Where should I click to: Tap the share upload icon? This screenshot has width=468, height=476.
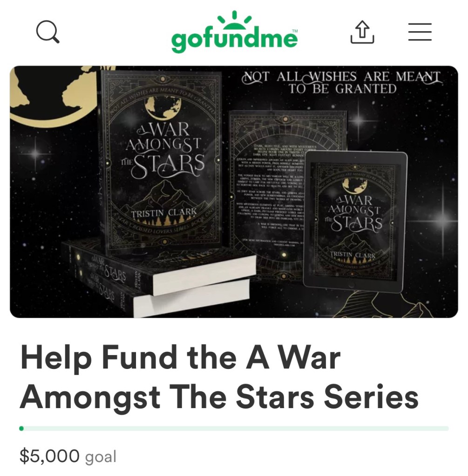point(362,32)
